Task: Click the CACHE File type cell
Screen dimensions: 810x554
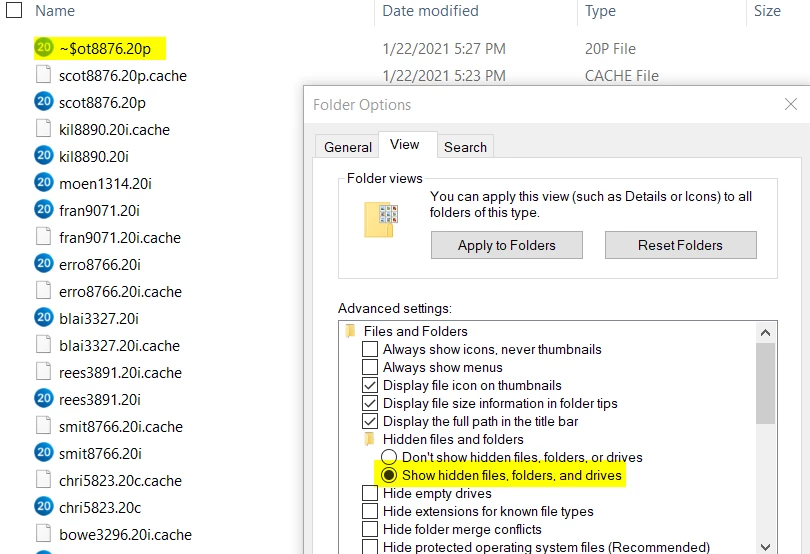Action: (x=621, y=75)
